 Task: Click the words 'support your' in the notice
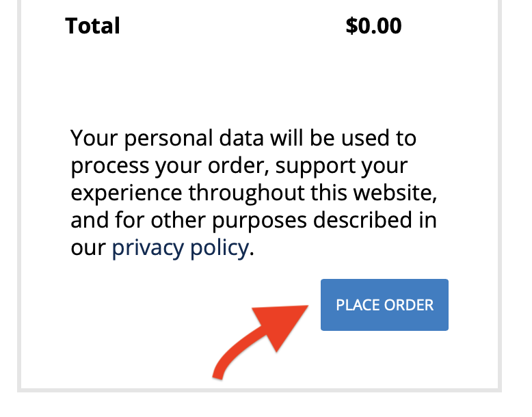click(342, 167)
